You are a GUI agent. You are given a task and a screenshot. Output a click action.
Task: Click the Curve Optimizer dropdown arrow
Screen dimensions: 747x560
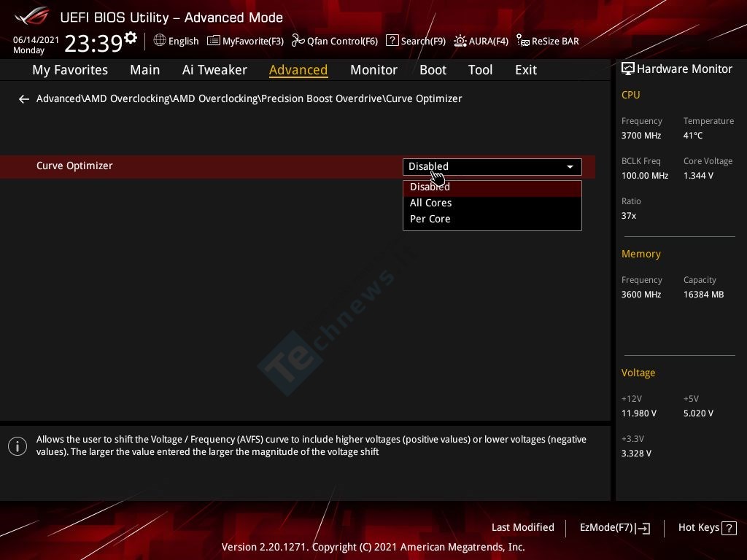point(570,167)
